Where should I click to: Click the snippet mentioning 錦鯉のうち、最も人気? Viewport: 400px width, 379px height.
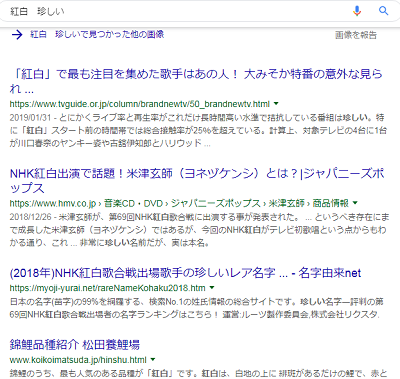tap(198, 374)
